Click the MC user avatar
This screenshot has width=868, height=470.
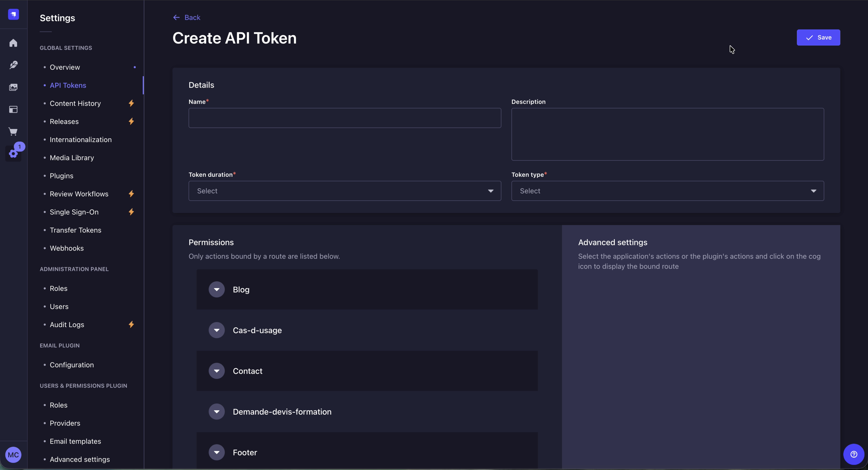coord(13,455)
